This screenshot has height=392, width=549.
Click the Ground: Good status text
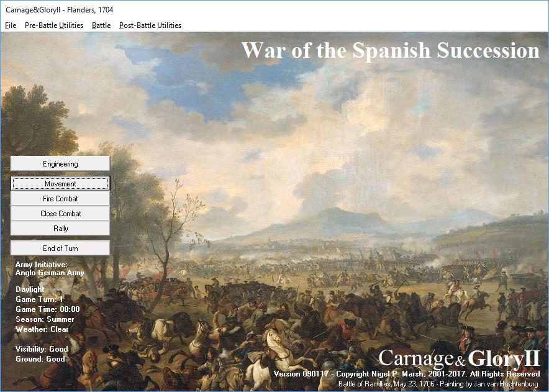pyautogui.click(x=40, y=359)
